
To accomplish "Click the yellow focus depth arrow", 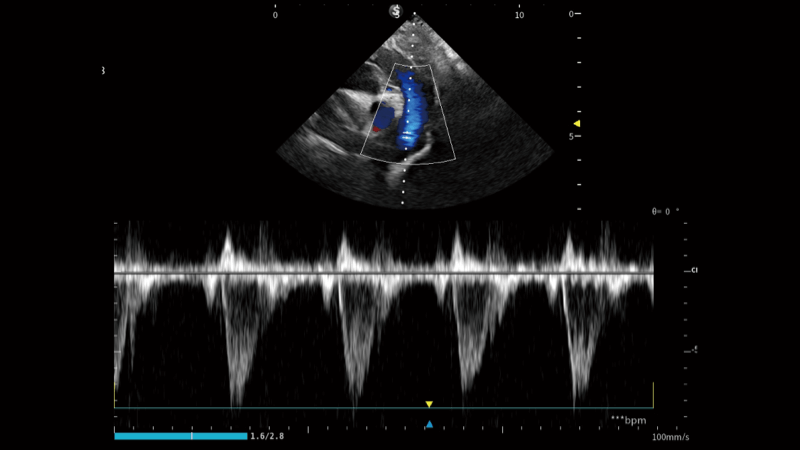I will [576, 124].
